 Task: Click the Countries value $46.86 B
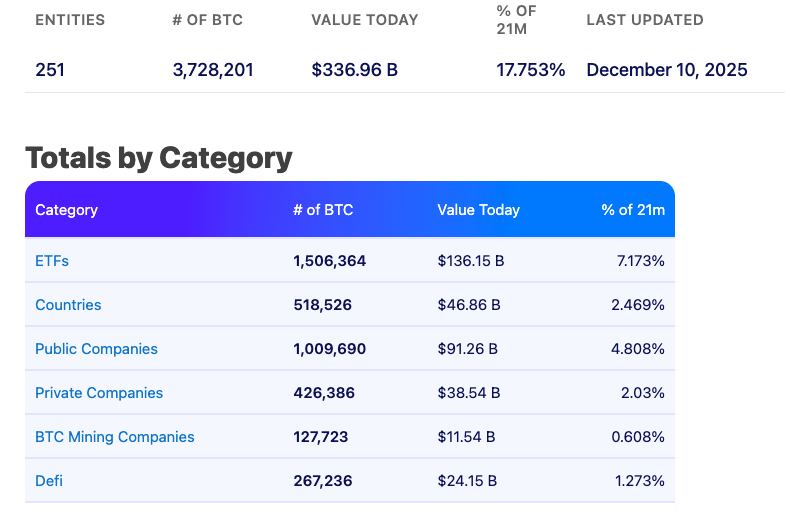pyautogui.click(x=469, y=305)
